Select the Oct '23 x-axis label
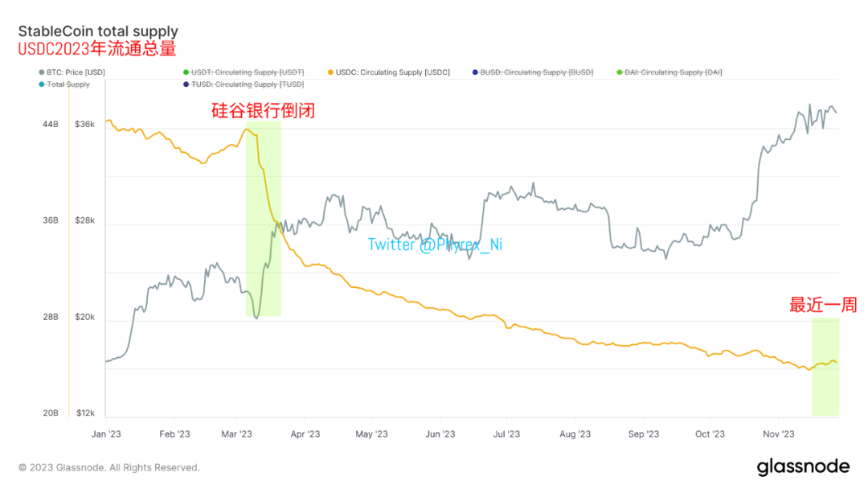868x489 pixels. pos(710,434)
